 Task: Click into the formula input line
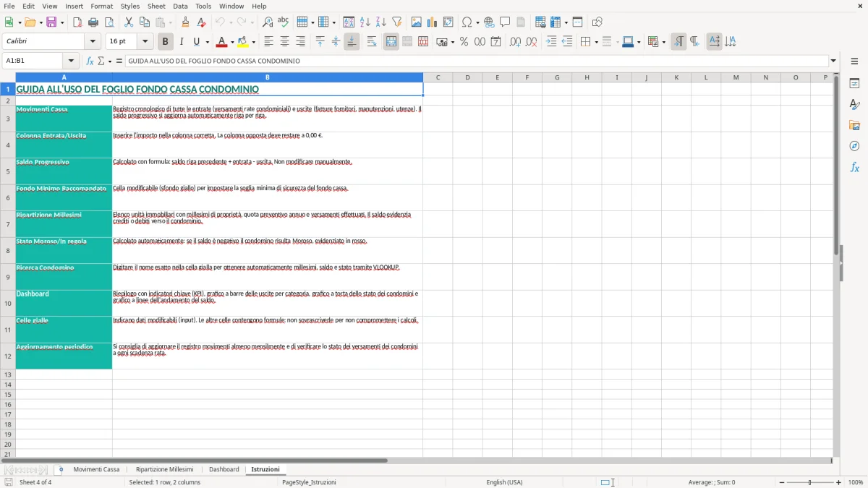click(477, 61)
